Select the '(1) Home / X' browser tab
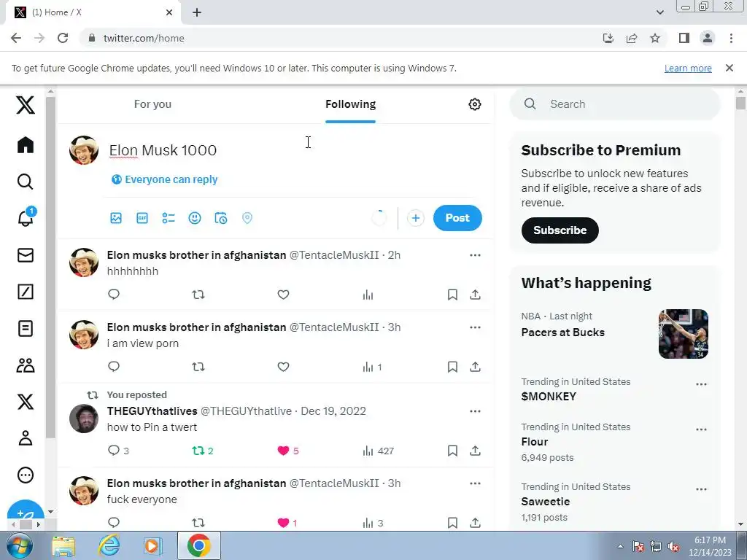 [93, 12]
